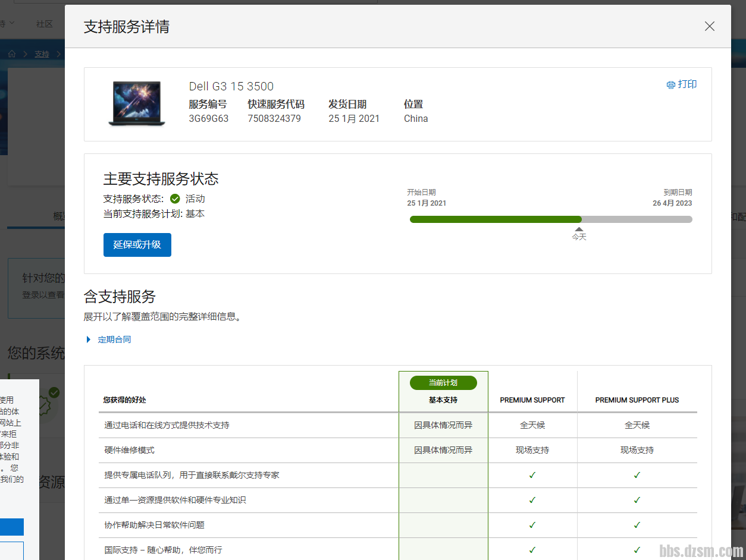
Task: Click Premium Support Plus checkmark for 通过单一资源 row
Action: (637, 500)
